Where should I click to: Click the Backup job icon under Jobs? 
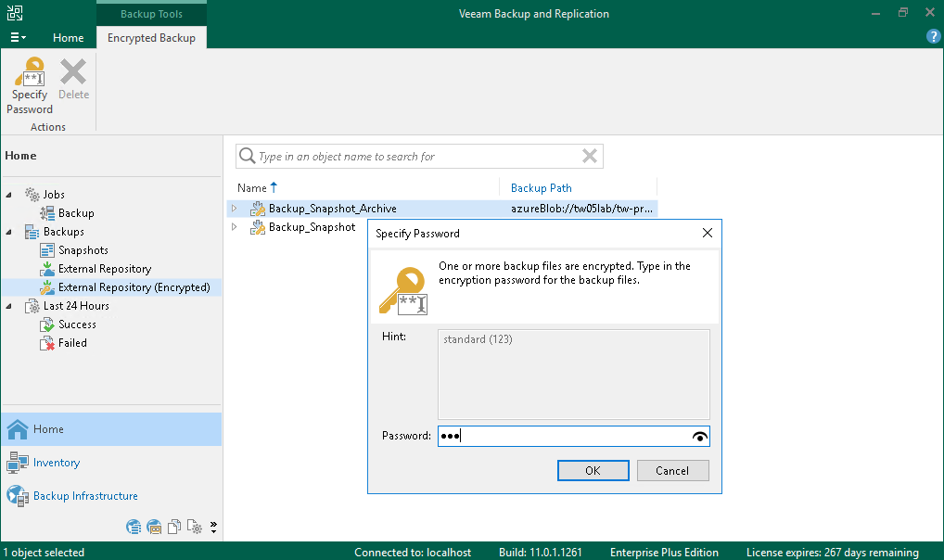coord(47,213)
